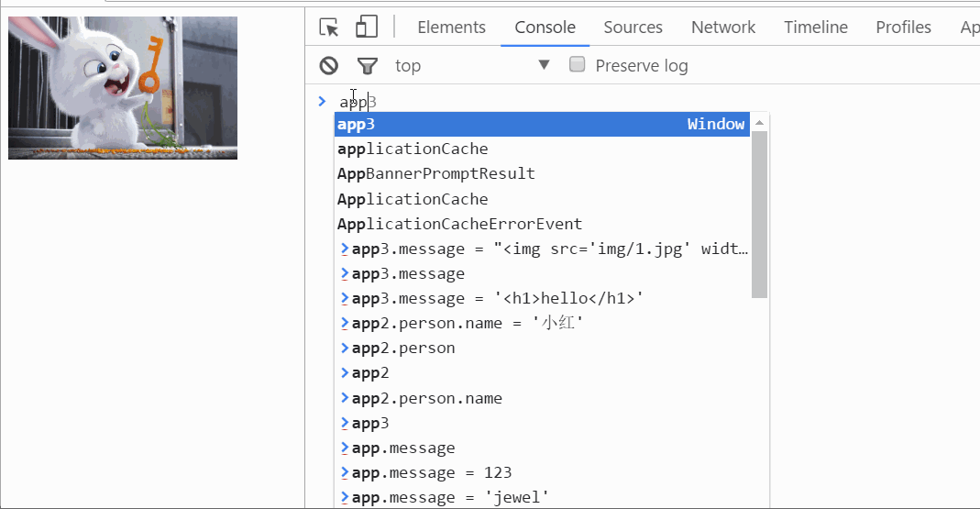Viewport: 980px width, 509px height.
Task: Pick AppBannerPromptResult suggestion
Action: tap(436, 173)
